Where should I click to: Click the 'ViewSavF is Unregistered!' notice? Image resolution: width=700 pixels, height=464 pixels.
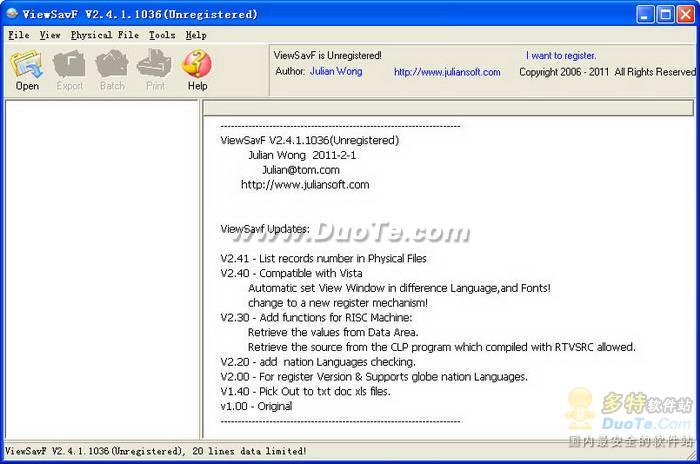pos(327,55)
